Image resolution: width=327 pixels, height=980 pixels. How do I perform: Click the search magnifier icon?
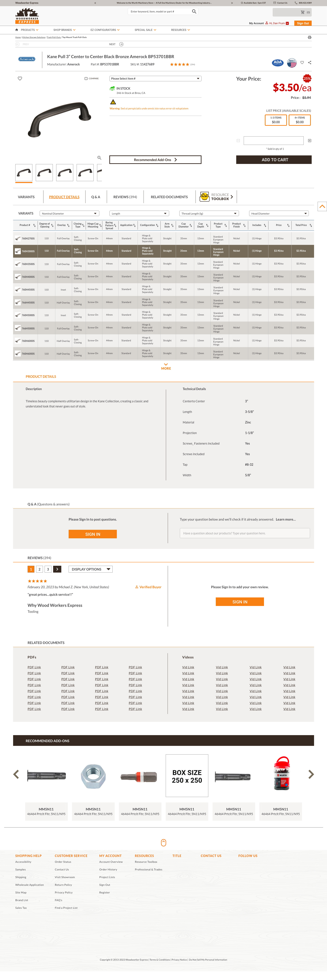pyautogui.click(x=194, y=11)
